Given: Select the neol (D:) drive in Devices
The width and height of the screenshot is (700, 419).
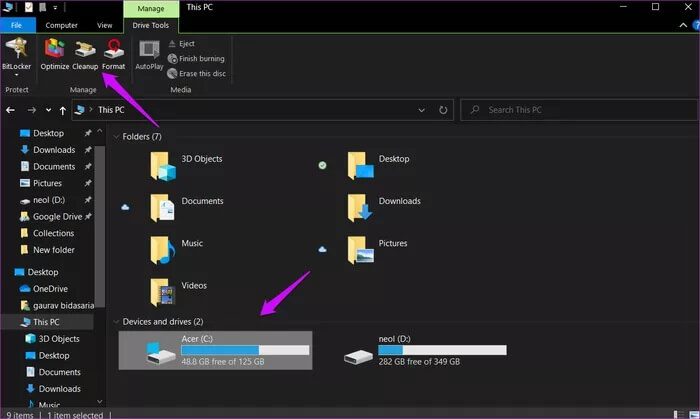Looking at the screenshot, I should 425,350.
